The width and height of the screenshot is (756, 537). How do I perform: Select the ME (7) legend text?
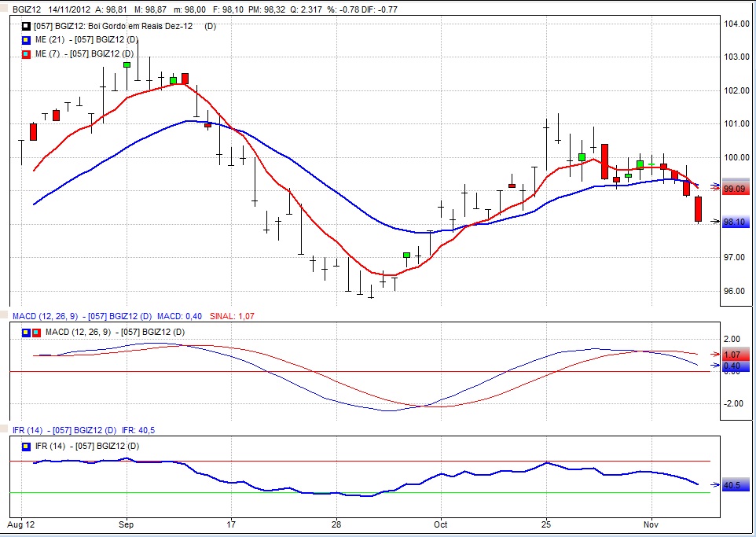85,53
